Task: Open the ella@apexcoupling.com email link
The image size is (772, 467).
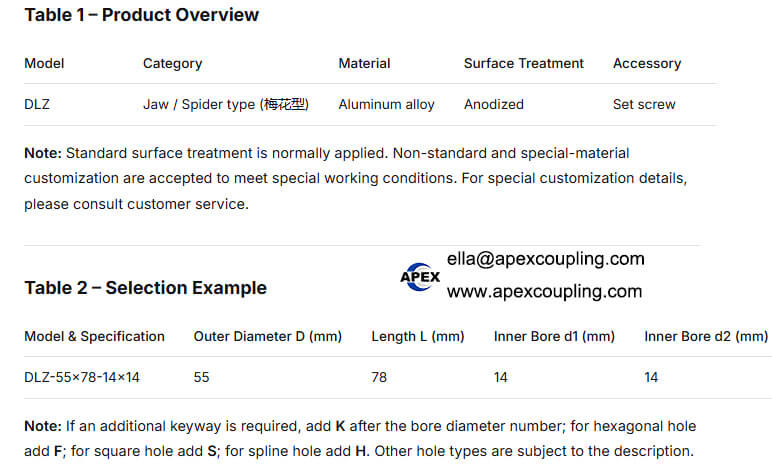Action: point(546,259)
